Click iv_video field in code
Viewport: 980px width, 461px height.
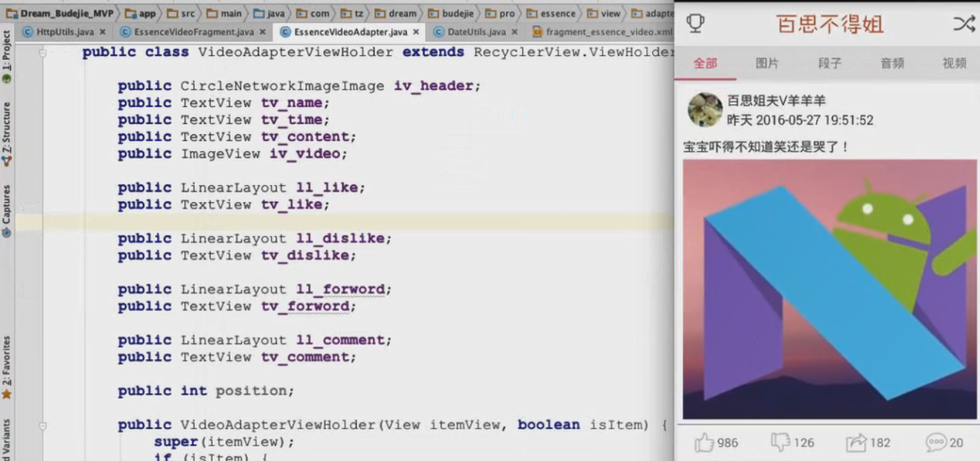(x=305, y=153)
